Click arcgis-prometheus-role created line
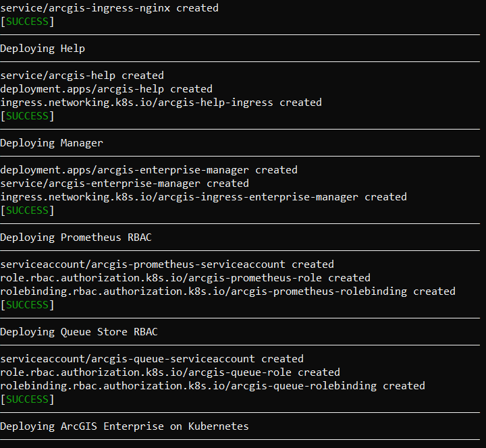Viewport: 486px width, 448px height. (x=186, y=278)
